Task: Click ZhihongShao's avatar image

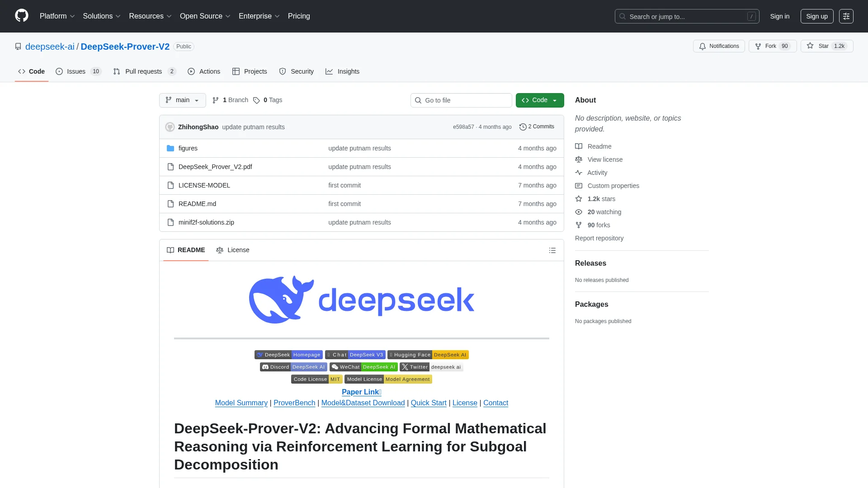Action: pyautogui.click(x=170, y=127)
